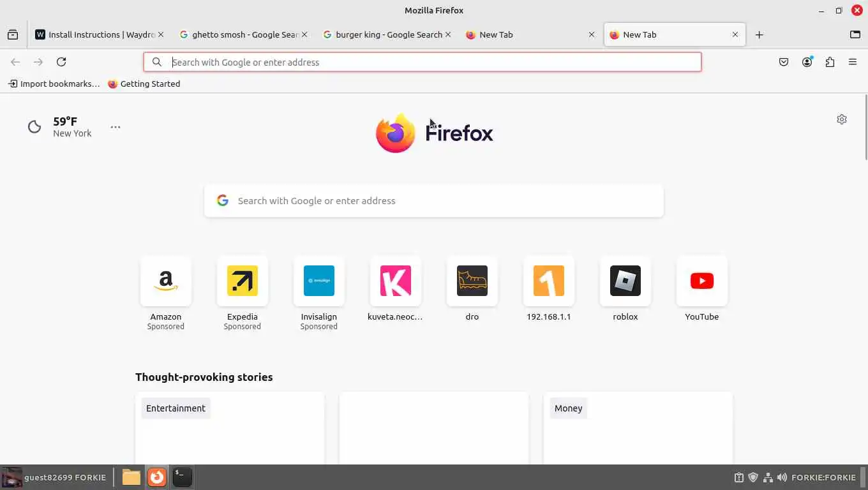Open Getting Started bookmark
The height and width of the screenshot is (490, 868).
point(144,84)
